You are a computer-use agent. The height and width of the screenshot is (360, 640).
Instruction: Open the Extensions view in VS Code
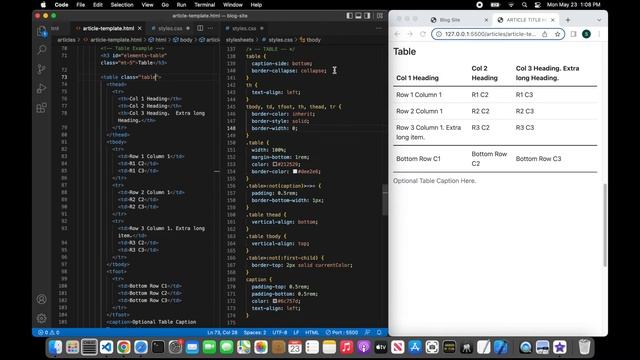(x=42, y=108)
